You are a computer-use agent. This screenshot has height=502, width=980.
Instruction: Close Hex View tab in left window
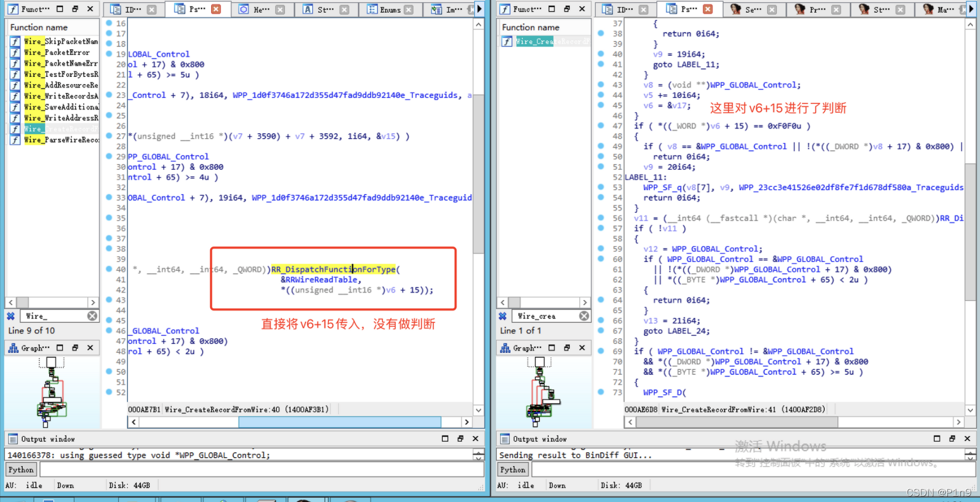(x=280, y=9)
